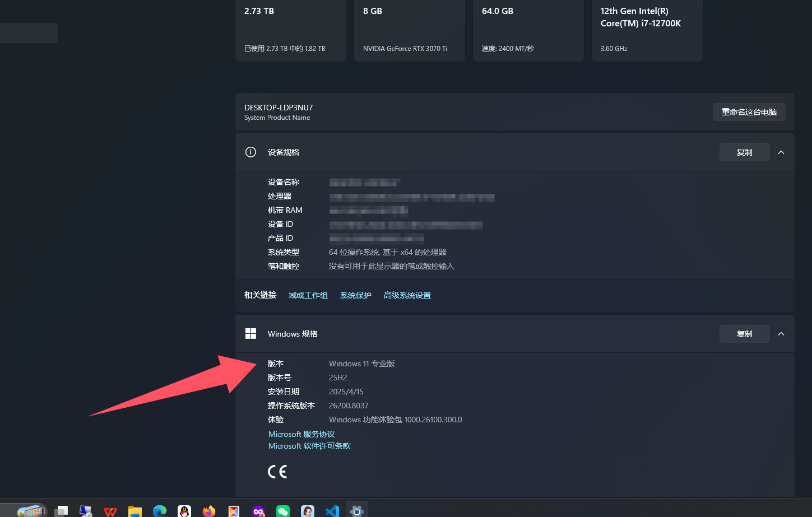Image resolution: width=812 pixels, height=517 pixels.
Task: Copy Windows specifications with 复制 button
Action: tap(744, 334)
